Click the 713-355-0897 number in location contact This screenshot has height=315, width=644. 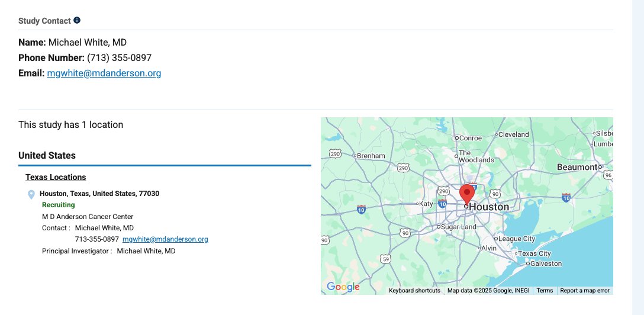click(x=97, y=239)
